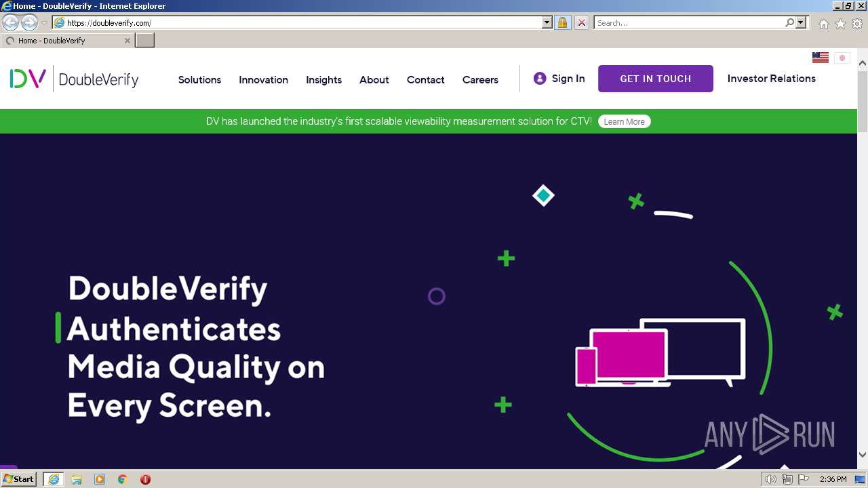Open the Investor Relations link

point(772,79)
